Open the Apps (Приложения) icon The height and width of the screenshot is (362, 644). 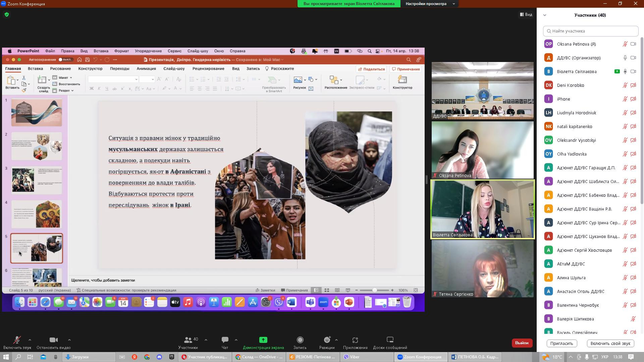(355, 340)
